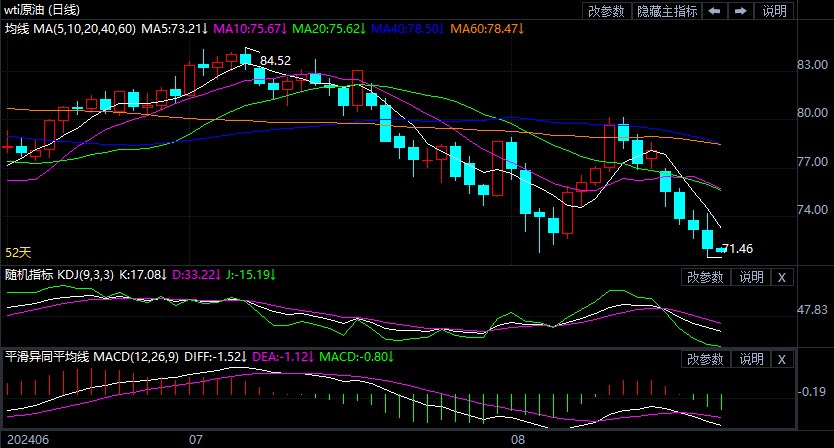Viewport: 834px width, 448px height.
Task: Click the 47.83 KDJ axis label
Action: tap(812, 310)
